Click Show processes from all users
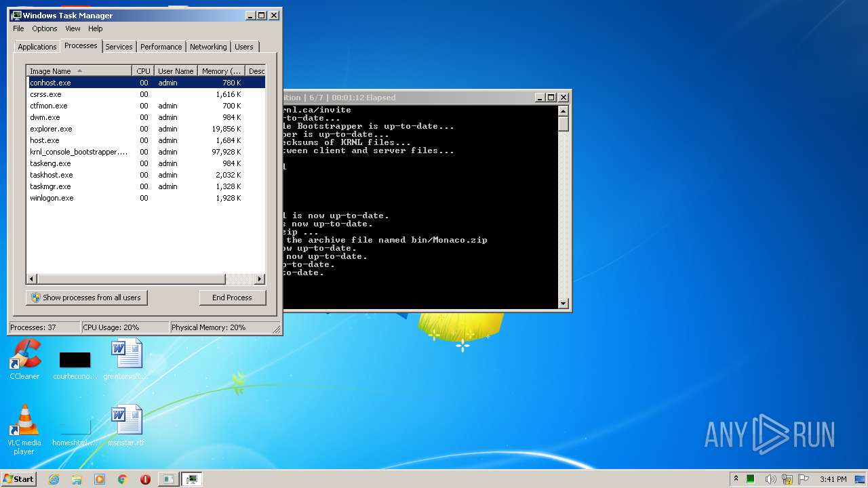Screen dimensions: 868x488 pos(86,298)
